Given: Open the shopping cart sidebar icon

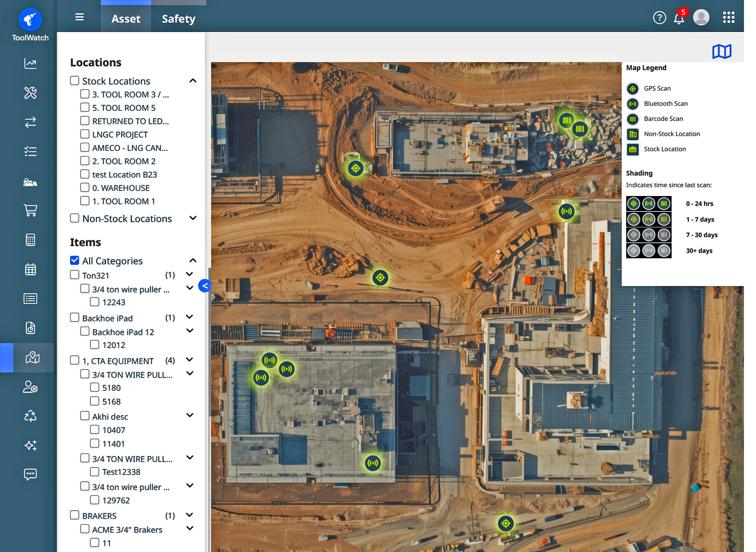Looking at the screenshot, I should [x=30, y=210].
